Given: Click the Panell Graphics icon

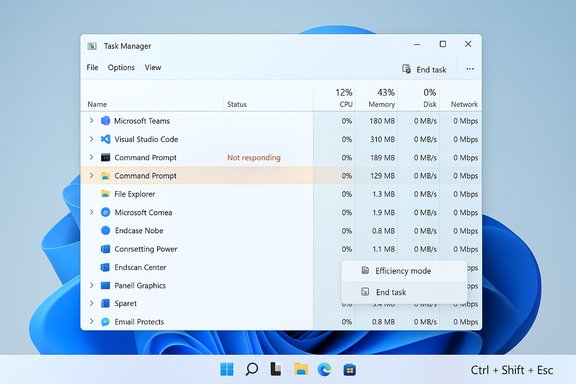Looking at the screenshot, I should 105,285.
